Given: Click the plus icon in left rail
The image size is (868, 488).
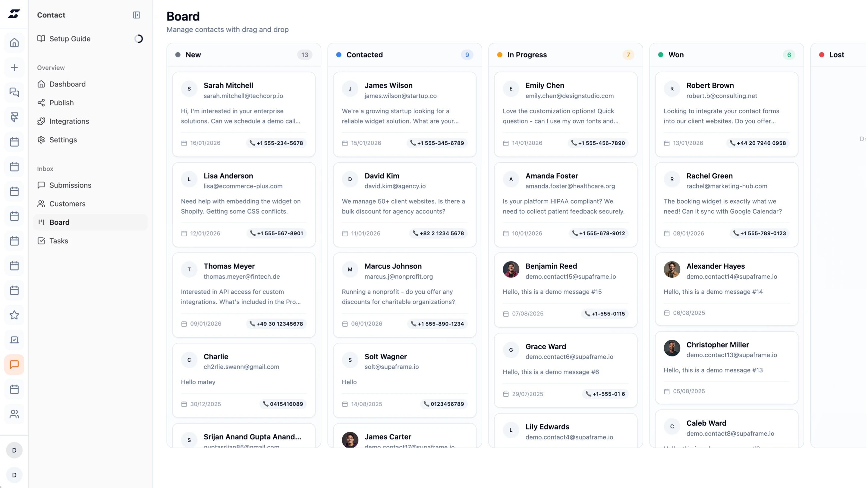Looking at the screenshot, I should tap(14, 68).
